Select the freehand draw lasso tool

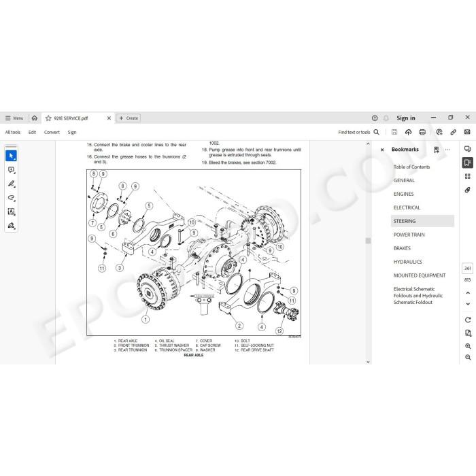(12, 198)
